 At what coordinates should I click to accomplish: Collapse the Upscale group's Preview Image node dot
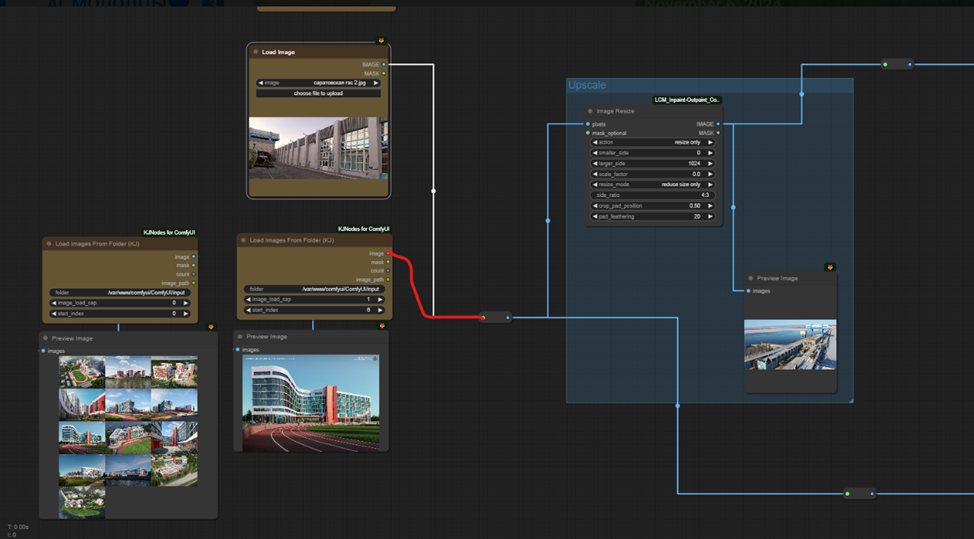(750, 278)
